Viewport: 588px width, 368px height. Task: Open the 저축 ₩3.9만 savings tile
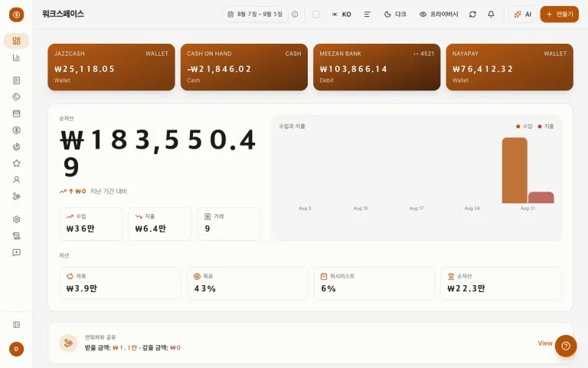pos(120,284)
